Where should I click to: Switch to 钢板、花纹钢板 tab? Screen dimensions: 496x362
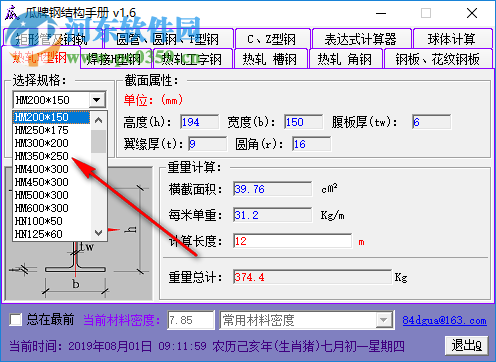(x=438, y=59)
